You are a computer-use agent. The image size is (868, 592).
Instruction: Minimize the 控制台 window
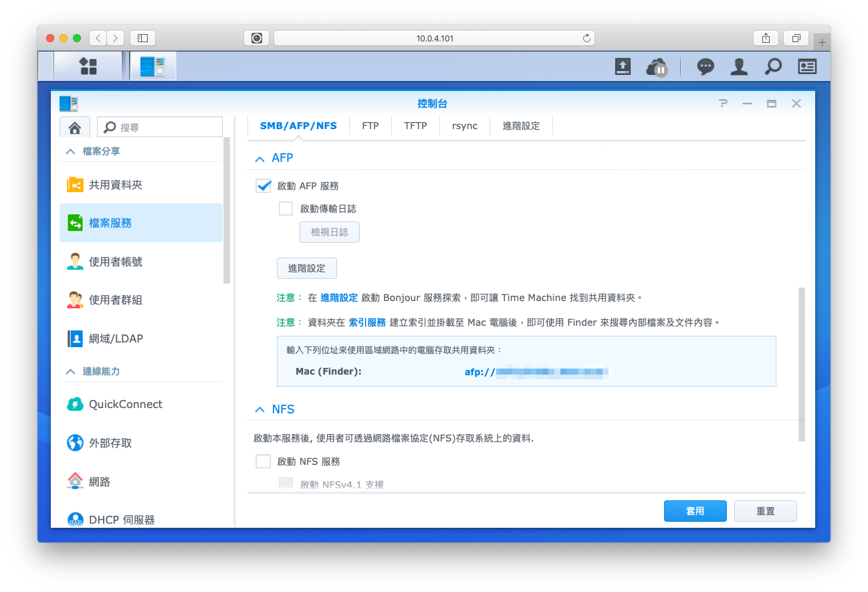(x=748, y=104)
